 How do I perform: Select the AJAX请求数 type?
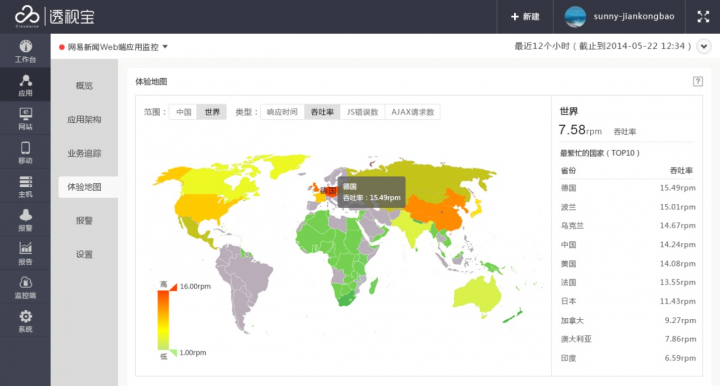(x=412, y=112)
